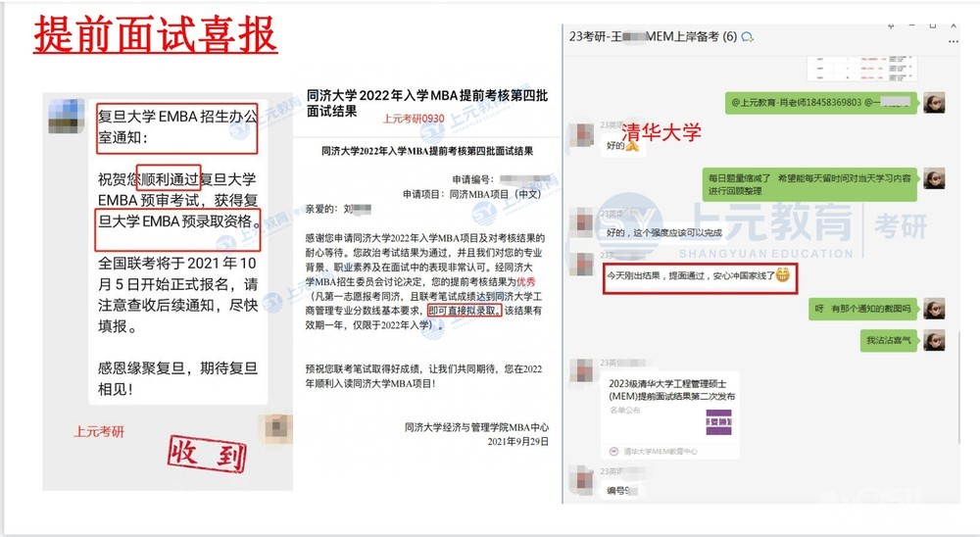Open the blurred avatar beside the 复旦大学EMBA notice
This screenshot has width=980, height=537.
67,117
